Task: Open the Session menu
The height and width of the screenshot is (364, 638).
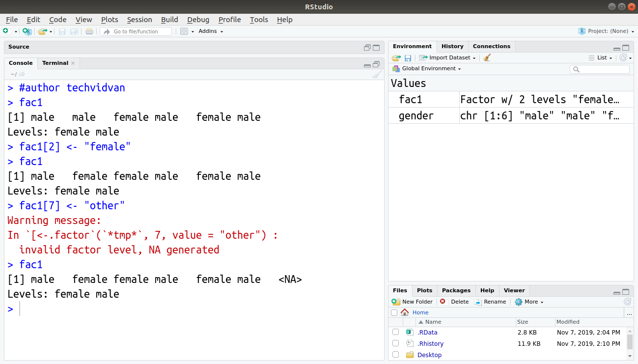Action: [x=139, y=20]
